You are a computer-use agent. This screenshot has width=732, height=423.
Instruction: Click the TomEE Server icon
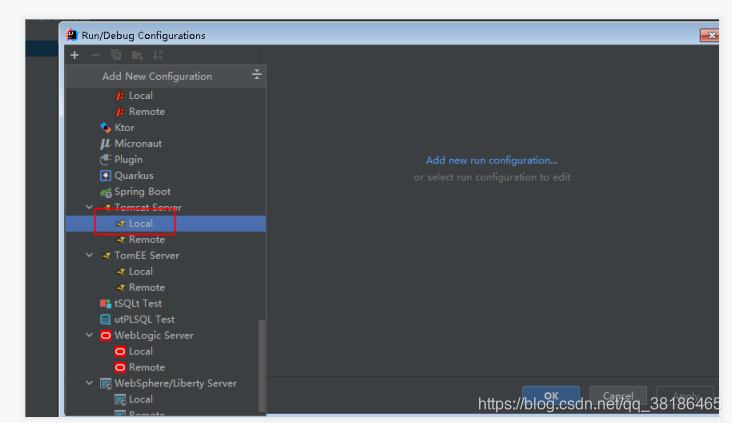coord(106,255)
